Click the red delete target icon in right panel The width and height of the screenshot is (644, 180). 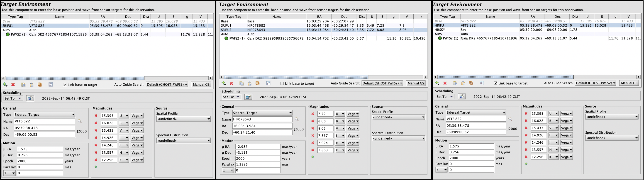pyautogui.click(x=445, y=83)
